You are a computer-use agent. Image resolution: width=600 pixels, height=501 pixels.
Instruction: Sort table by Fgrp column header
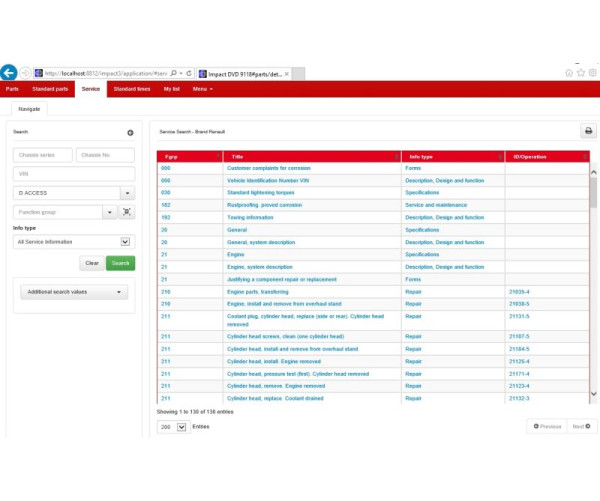[x=171, y=157]
